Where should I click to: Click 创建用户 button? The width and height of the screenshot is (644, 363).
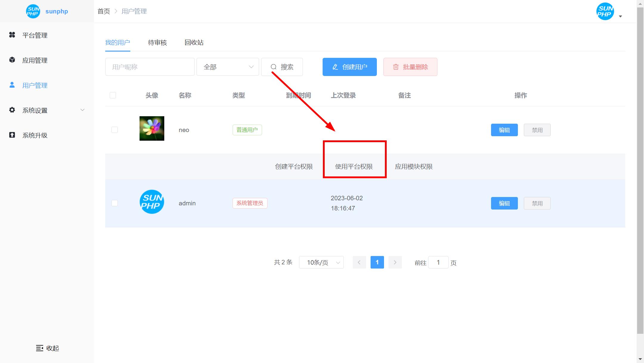pos(350,67)
